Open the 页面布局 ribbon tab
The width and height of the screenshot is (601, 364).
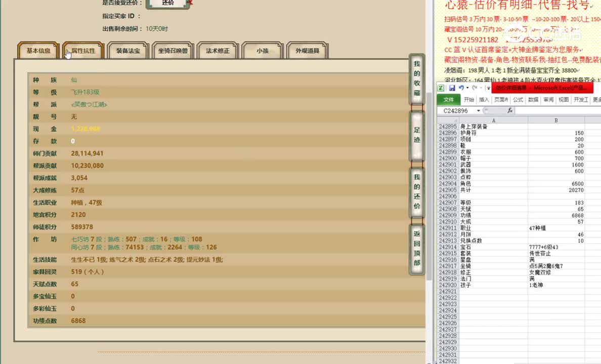(501, 100)
